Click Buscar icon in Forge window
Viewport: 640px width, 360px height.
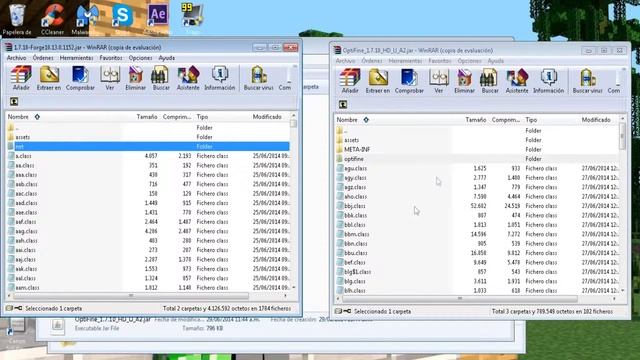[161, 78]
